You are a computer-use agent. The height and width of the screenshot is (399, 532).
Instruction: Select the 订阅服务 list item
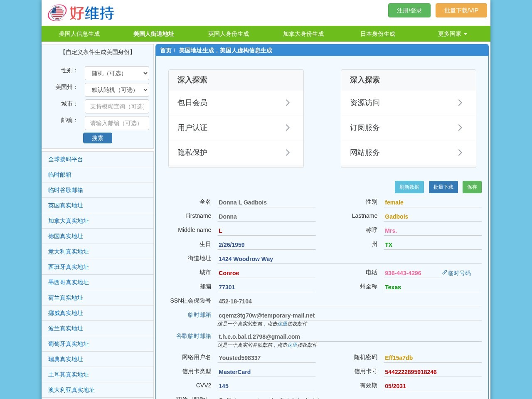[409, 128]
